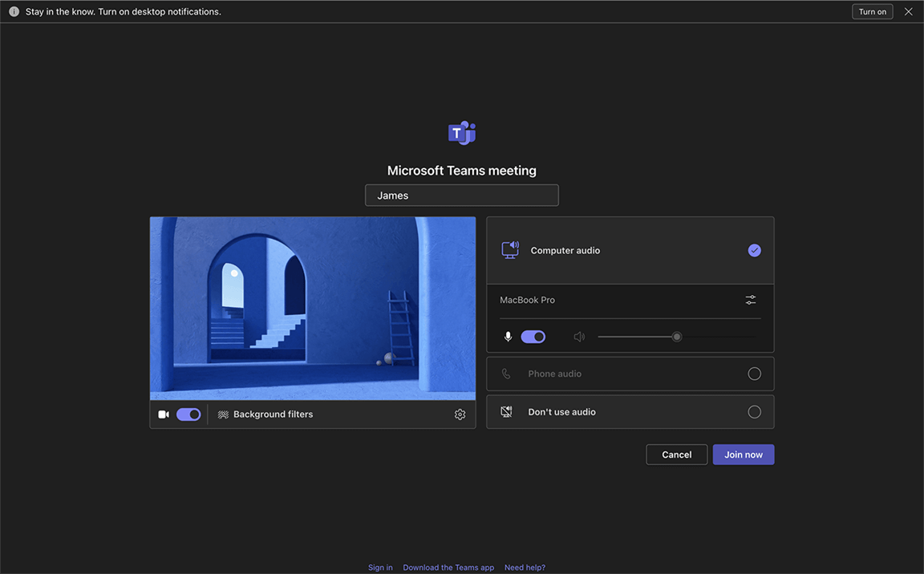Select the Computer audio checkmark option
The width and height of the screenshot is (924, 574).
coord(754,250)
